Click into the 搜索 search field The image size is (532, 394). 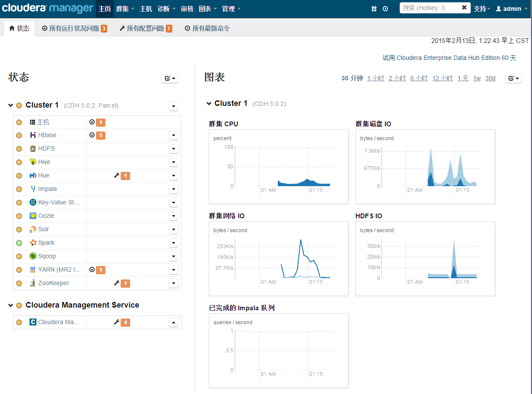click(430, 8)
